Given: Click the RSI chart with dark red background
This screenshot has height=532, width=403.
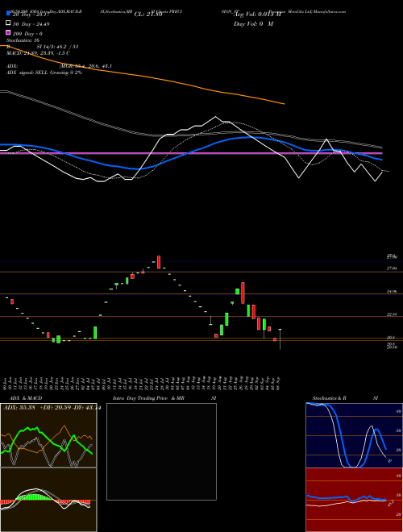Looking at the screenshot, I should coord(354,500).
